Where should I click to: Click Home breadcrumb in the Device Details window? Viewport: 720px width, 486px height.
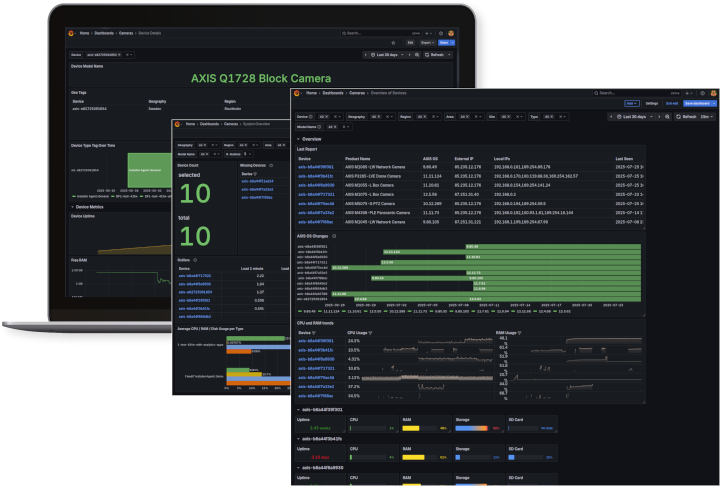click(84, 33)
